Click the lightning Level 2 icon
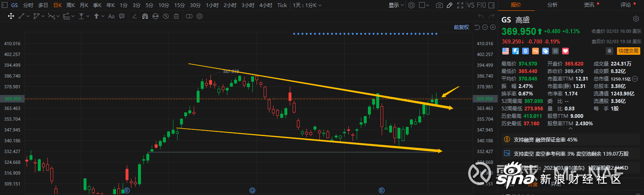The height and width of the screenshot is (195, 644). click(516, 51)
